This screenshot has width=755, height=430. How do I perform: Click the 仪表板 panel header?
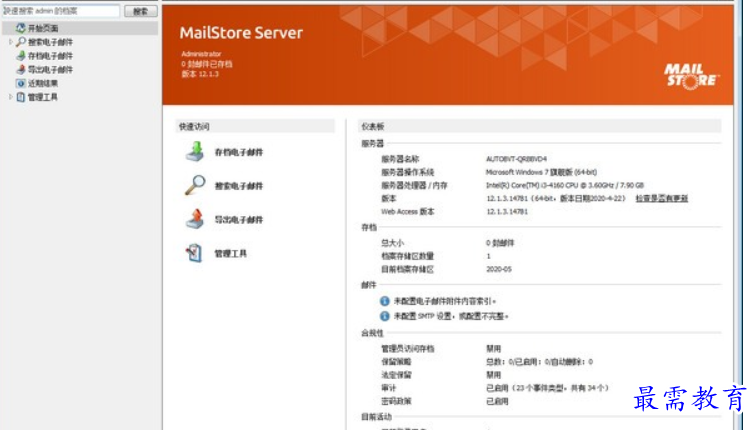point(539,126)
